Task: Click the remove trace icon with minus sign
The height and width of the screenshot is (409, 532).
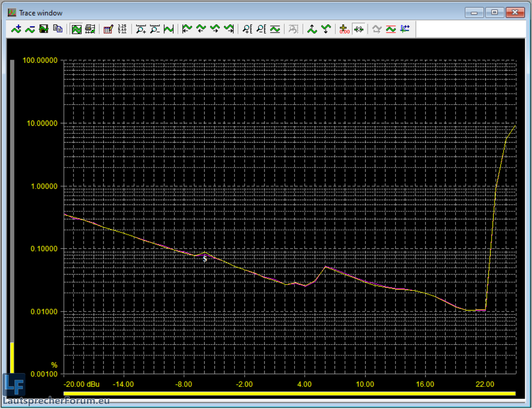Action: pos(30,29)
